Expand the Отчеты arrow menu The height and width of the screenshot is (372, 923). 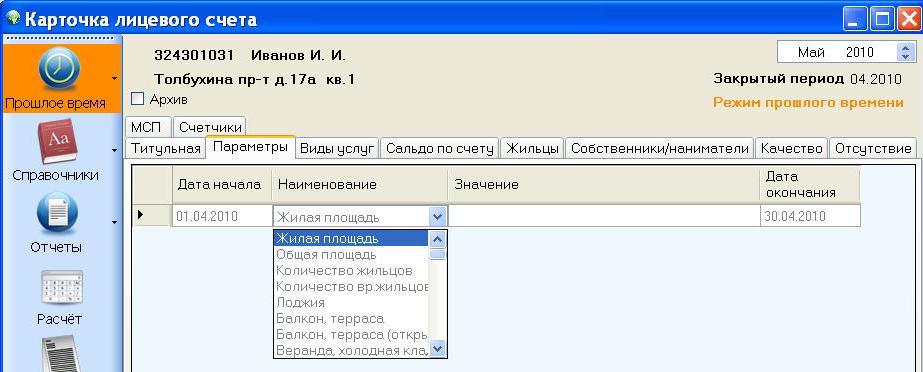114,222
